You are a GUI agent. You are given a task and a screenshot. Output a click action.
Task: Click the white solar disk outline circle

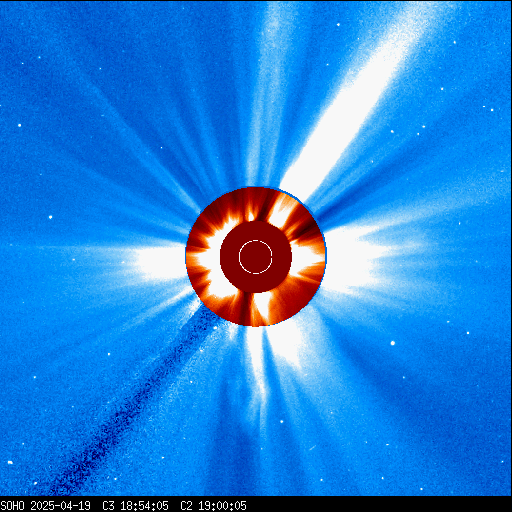click(256, 257)
